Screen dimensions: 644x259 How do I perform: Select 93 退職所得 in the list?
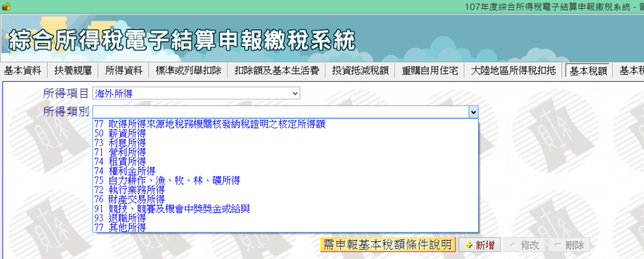click(119, 218)
